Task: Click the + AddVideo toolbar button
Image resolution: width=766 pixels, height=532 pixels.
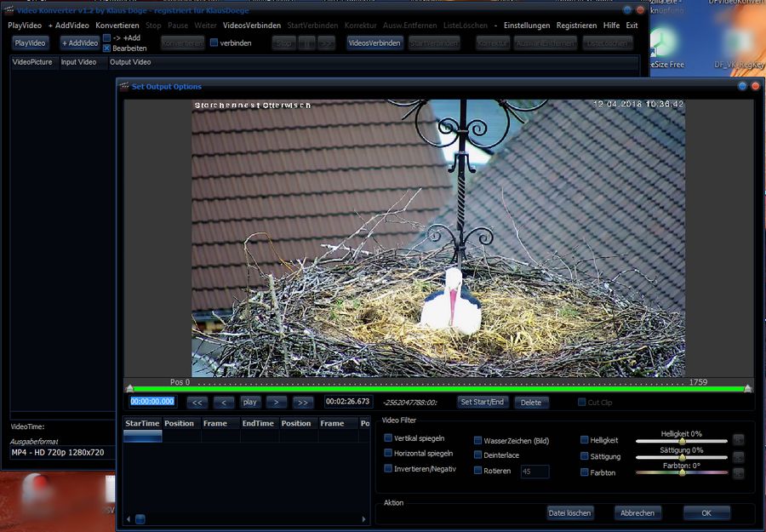Action: tap(80, 43)
